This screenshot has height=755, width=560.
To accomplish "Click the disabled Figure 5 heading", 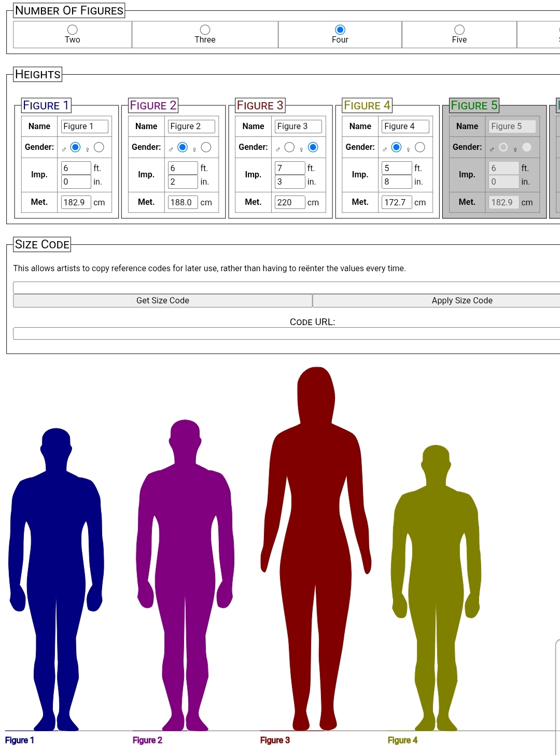I will coord(474,105).
